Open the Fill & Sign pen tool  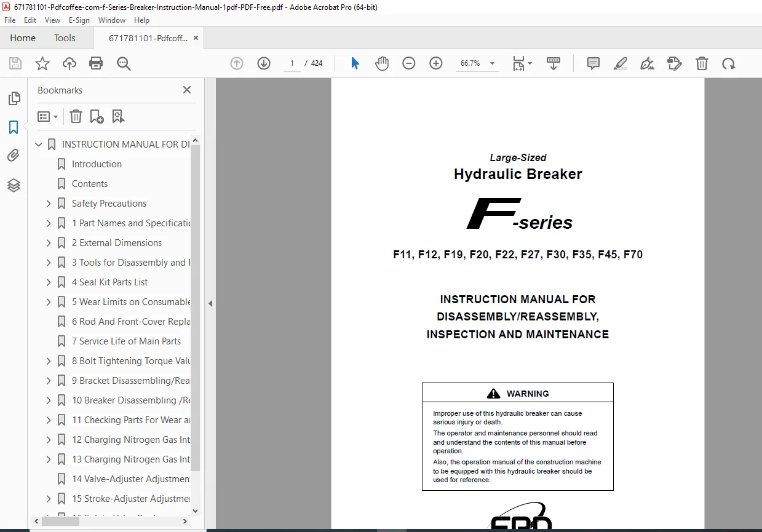coord(647,63)
